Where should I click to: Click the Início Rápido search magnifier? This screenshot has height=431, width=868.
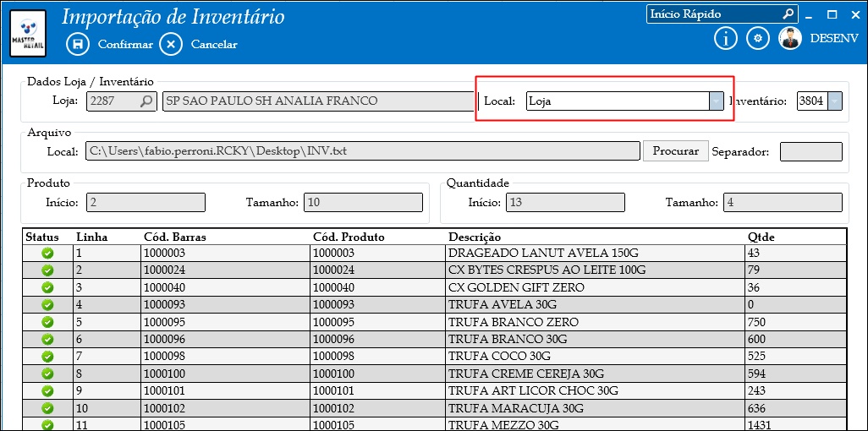tap(788, 14)
